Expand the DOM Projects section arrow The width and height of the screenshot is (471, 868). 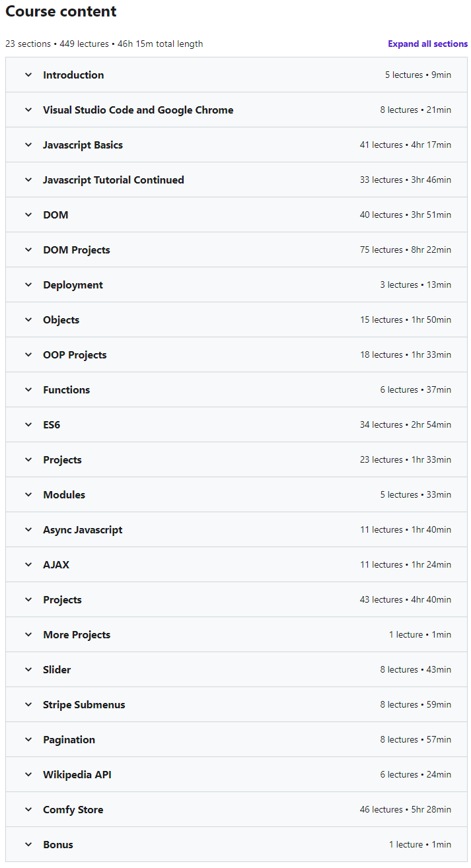(28, 250)
